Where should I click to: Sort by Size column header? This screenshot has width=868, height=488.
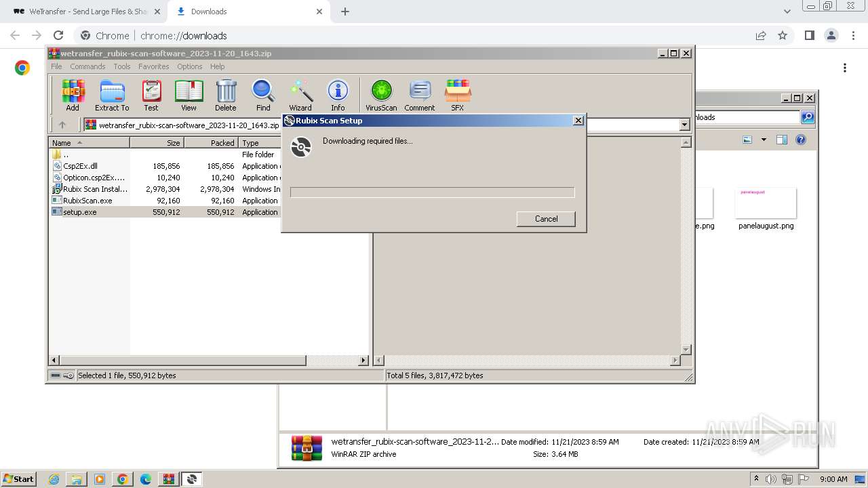(x=157, y=143)
